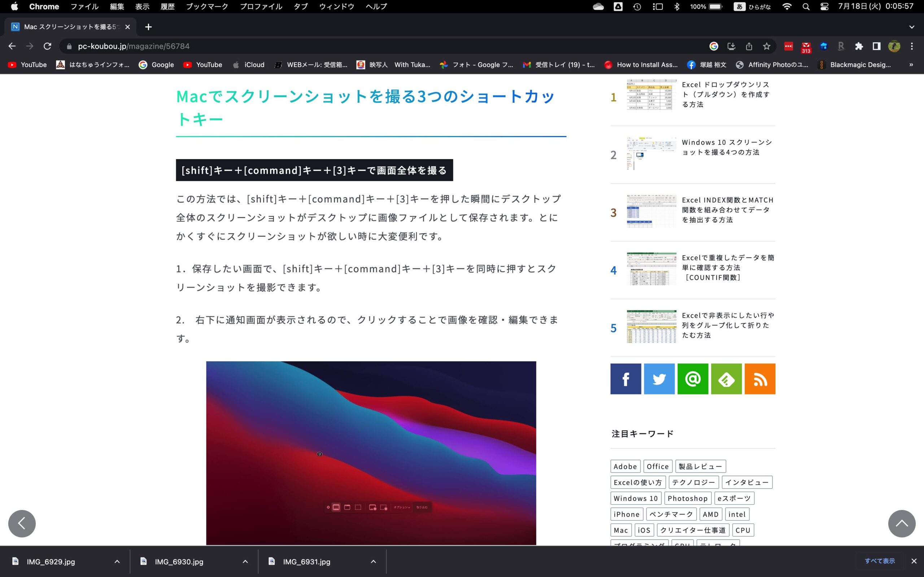This screenshot has height=577, width=924.
Task: Select the Photoshop keyword tag
Action: (687, 498)
